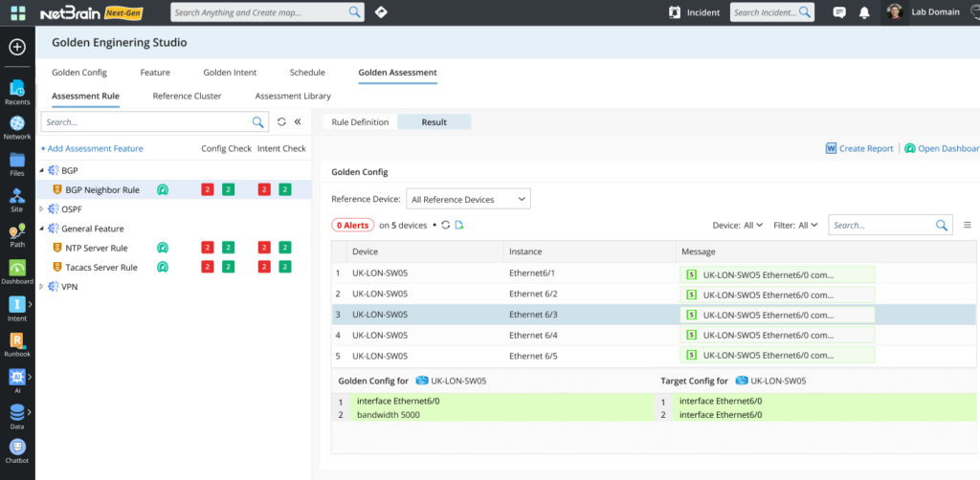Image resolution: width=980 pixels, height=480 pixels.
Task: Click Open Dashboard link
Action: click(942, 148)
